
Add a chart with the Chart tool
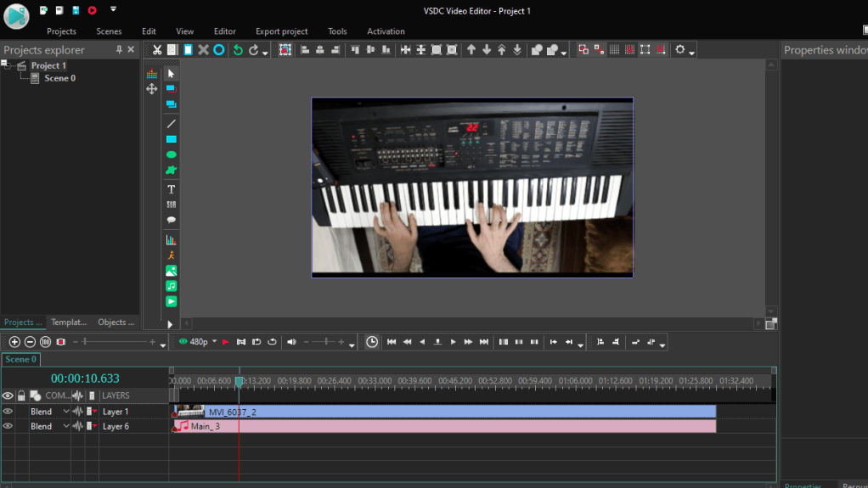(171, 240)
